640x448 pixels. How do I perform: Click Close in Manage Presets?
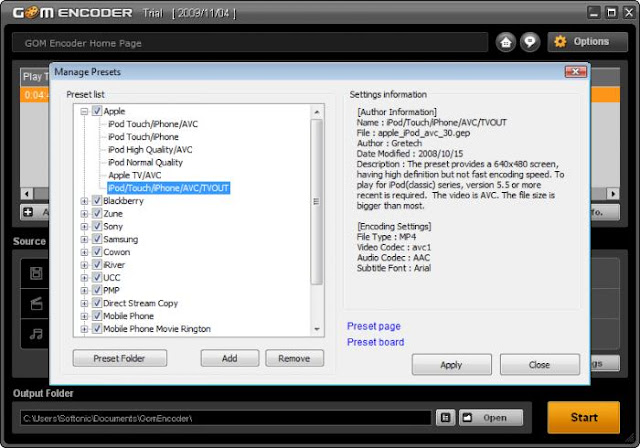[540, 364]
